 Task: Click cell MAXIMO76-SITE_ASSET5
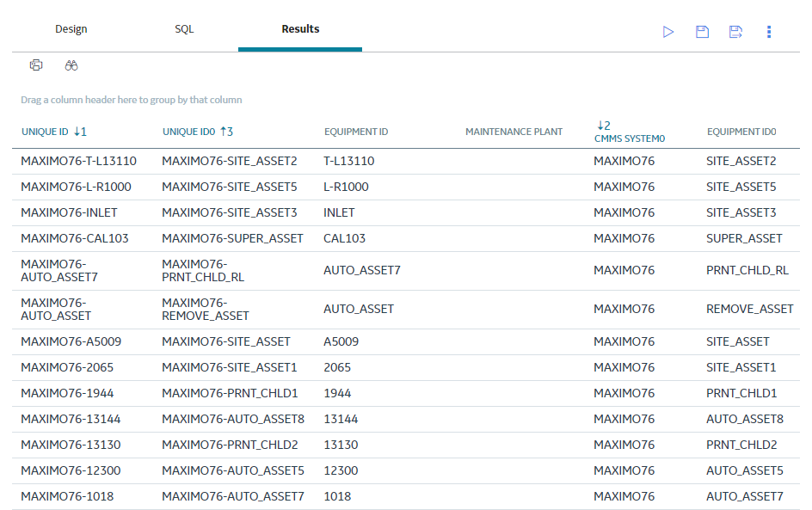pos(230,187)
